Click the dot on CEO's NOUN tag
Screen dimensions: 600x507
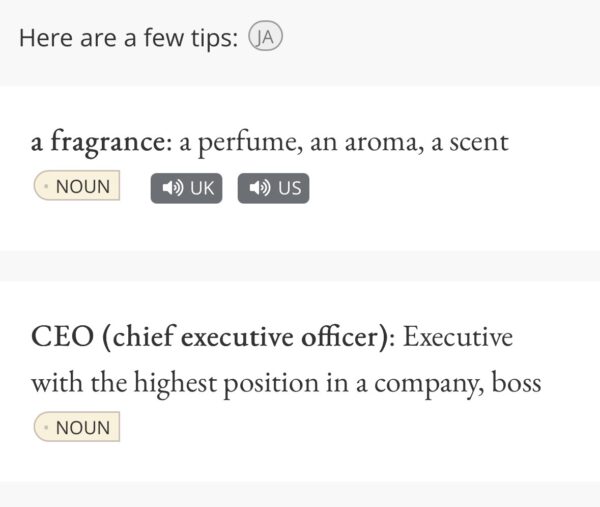pyautogui.click(x=46, y=428)
